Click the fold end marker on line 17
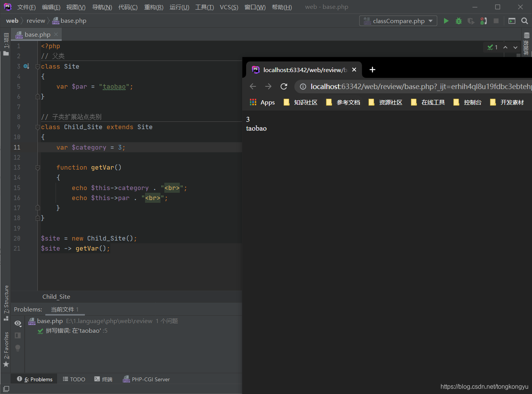Screen dimensions: 532x394 coord(38,208)
